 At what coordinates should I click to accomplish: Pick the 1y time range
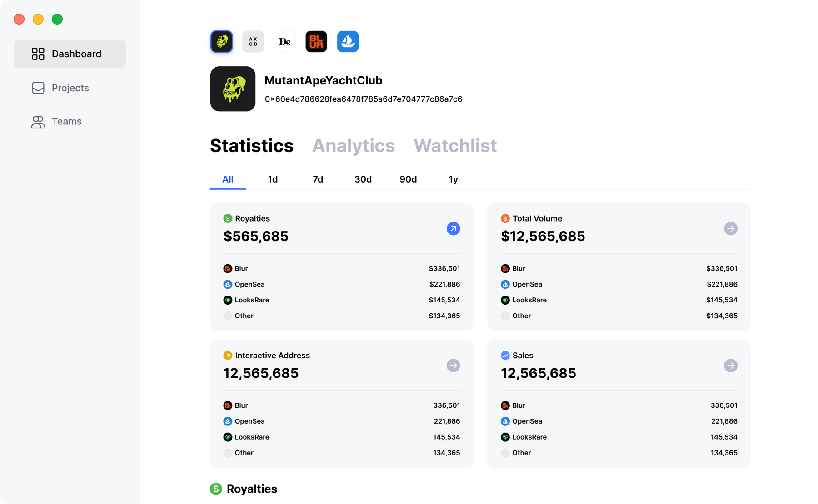(453, 179)
